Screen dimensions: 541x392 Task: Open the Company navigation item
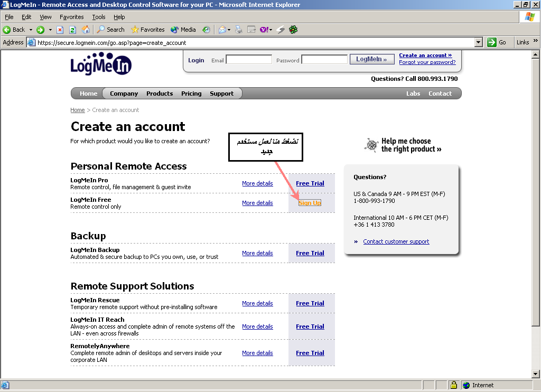(124, 94)
